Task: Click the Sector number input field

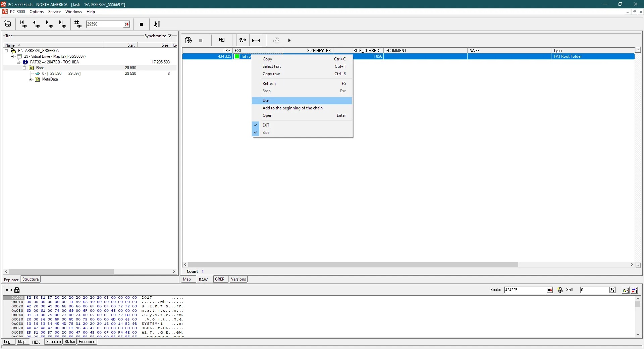Action: pos(525,290)
